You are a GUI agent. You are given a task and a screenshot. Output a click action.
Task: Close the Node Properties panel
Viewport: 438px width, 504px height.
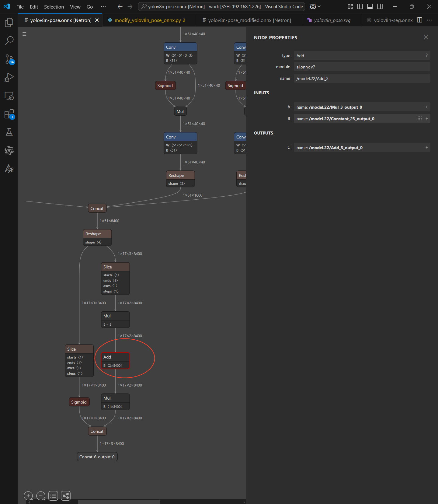(x=426, y=37)
